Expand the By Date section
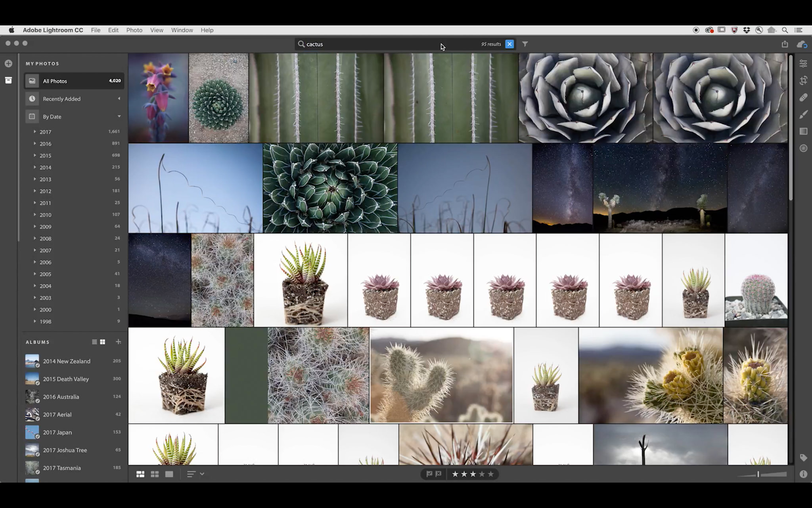This screenshot has height=508, width=812. [120, 116]
